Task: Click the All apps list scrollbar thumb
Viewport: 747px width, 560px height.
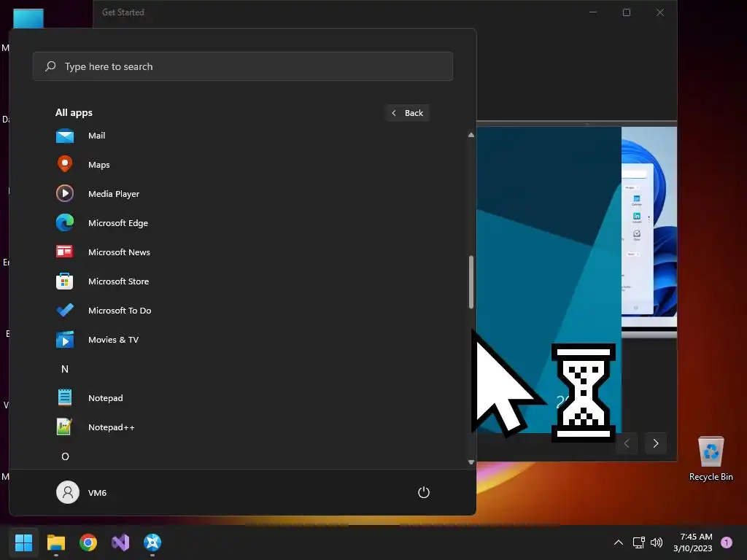Action: click(471, 282)
